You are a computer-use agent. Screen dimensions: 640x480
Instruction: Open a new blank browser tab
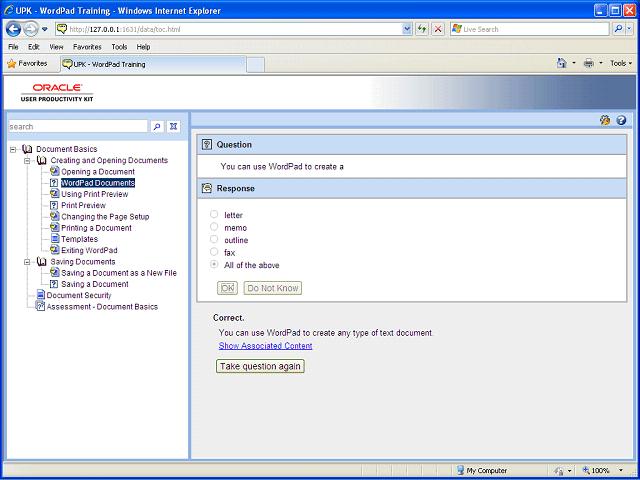256,65
